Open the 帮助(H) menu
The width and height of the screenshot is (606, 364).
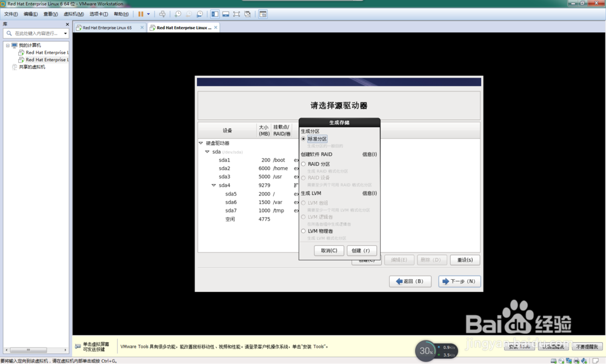point(121,14)
